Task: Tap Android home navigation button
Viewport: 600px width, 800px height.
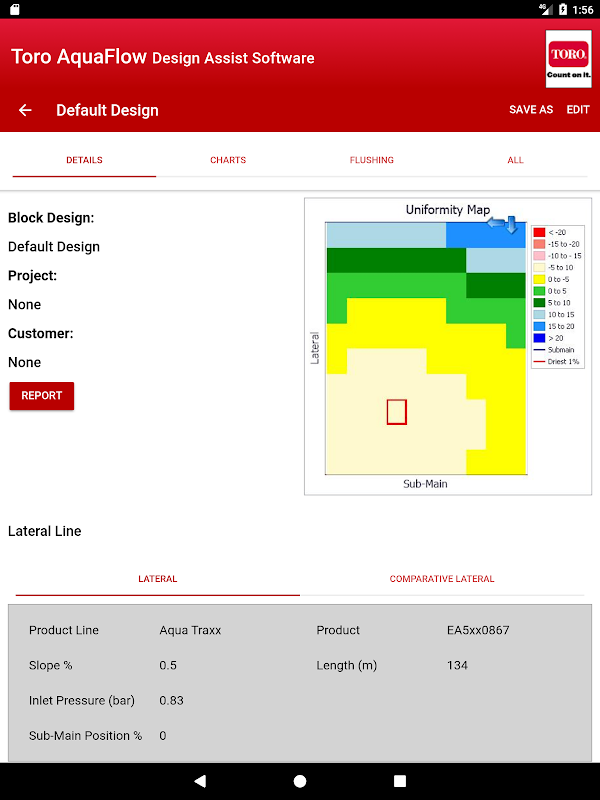Action: 300,781
